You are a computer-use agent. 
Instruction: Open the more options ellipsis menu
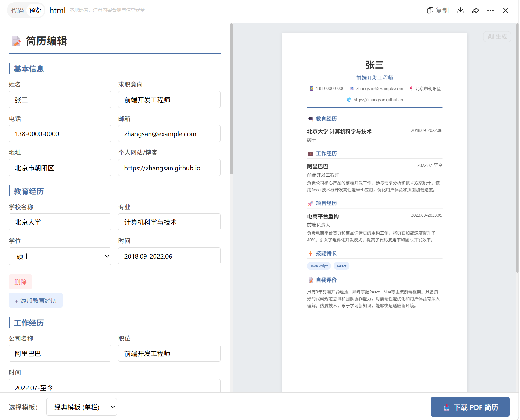pos(490,10)
